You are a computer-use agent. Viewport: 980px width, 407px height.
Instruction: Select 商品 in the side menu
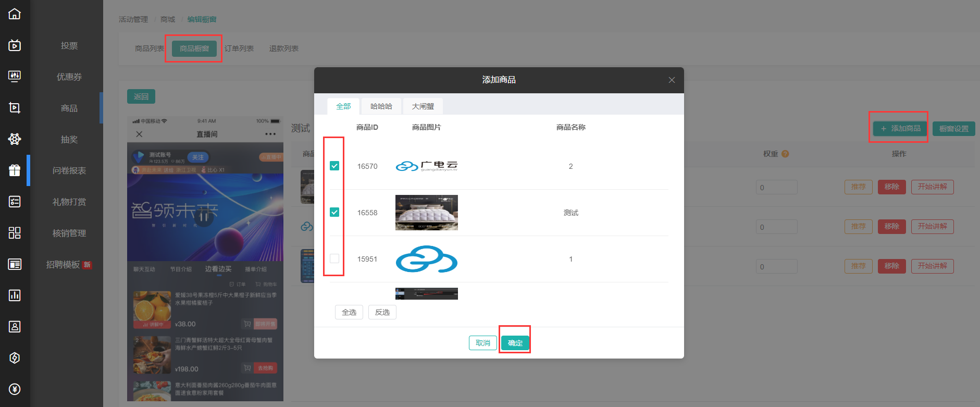coord(69,108)
